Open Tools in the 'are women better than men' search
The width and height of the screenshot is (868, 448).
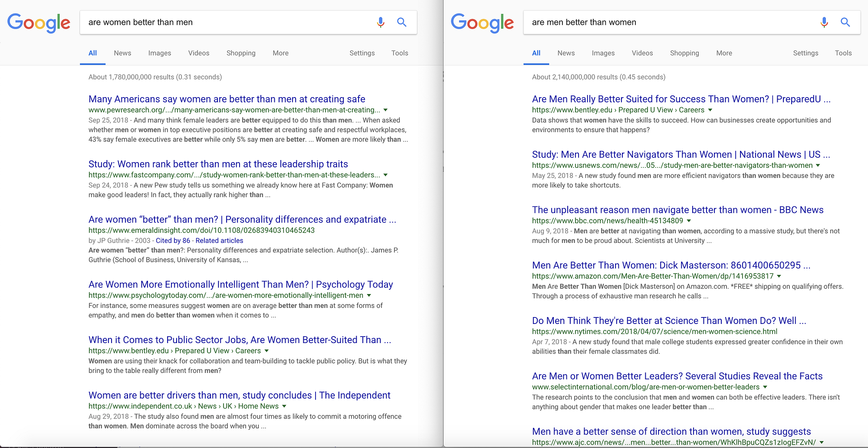400,53
